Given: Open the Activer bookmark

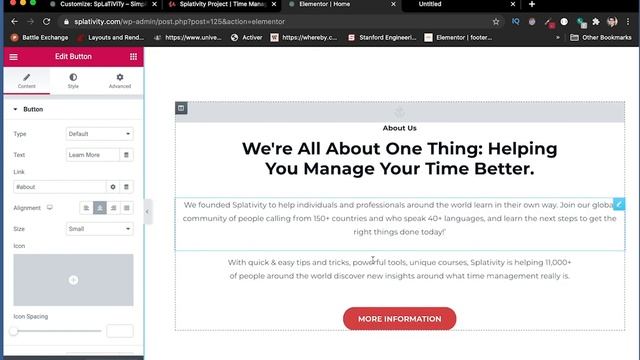Looking at the screenshot, I should point(247,38).
